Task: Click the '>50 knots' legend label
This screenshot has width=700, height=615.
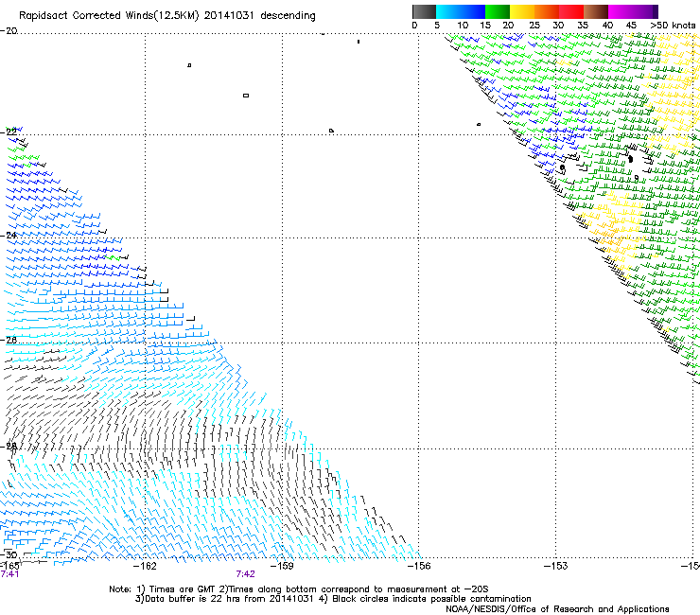Action: click(x=673, y=26)
